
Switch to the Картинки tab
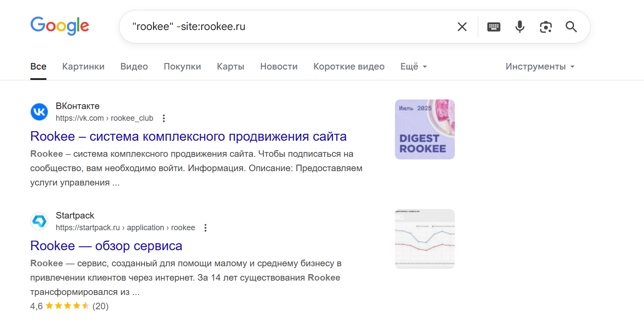click(x=83, y=66)
